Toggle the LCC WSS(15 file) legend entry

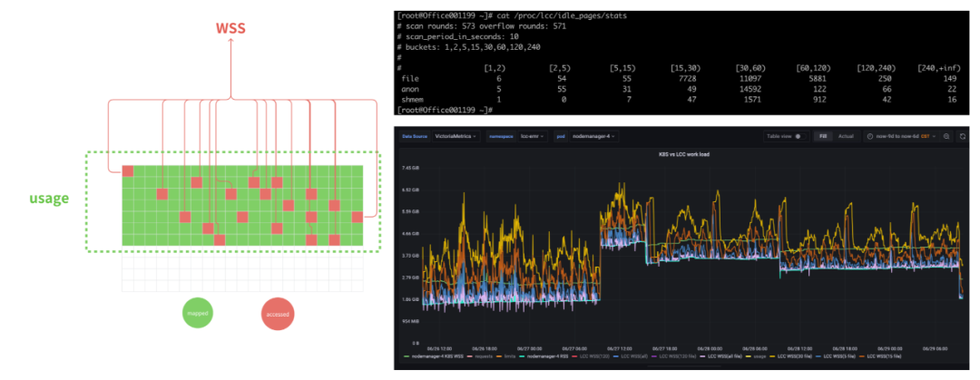[885, 356]
